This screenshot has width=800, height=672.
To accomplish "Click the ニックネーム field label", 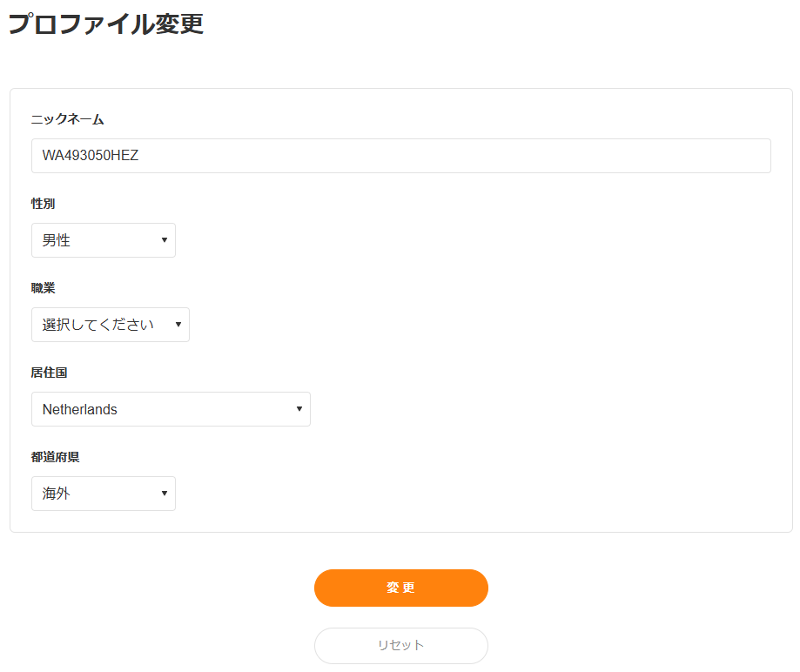I will [x=68, y=119].
